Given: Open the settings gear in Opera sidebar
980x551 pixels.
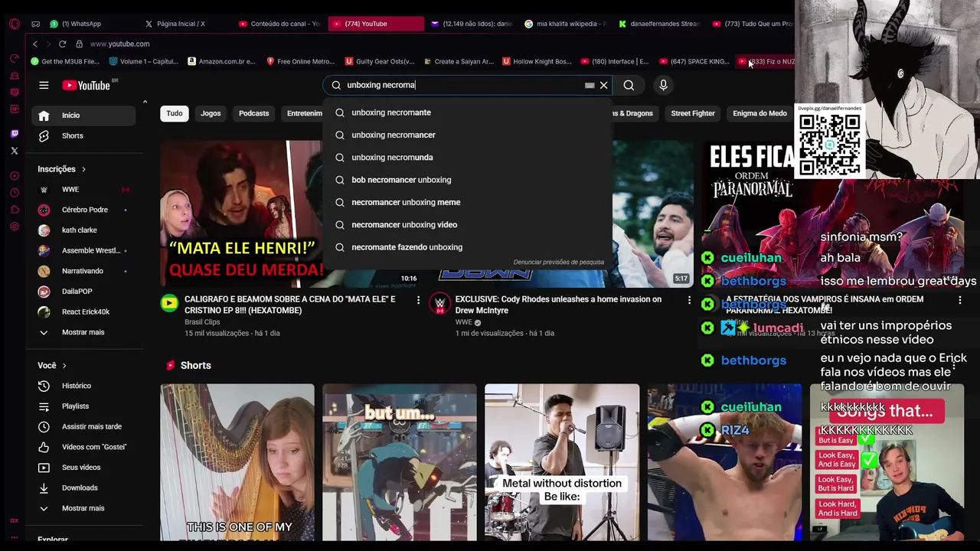Looking at the screenshot, I should (x=15, y=227).
